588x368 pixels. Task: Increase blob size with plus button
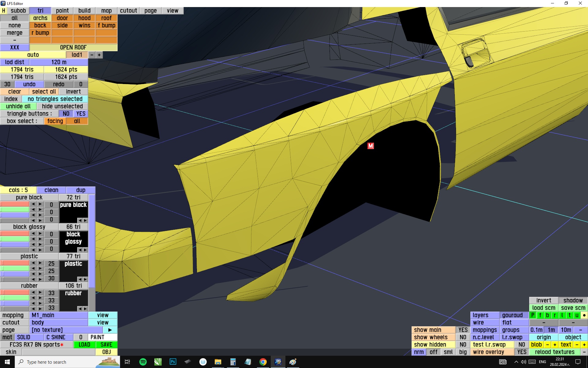point(555,345)
